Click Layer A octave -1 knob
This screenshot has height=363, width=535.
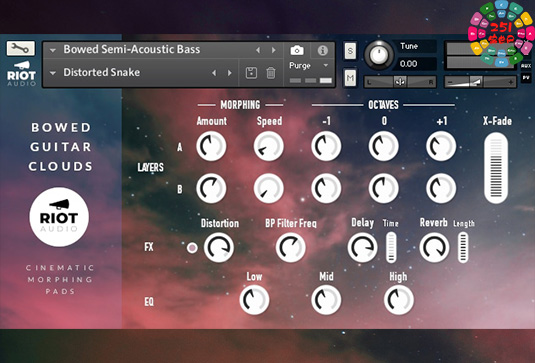point(326,146)
